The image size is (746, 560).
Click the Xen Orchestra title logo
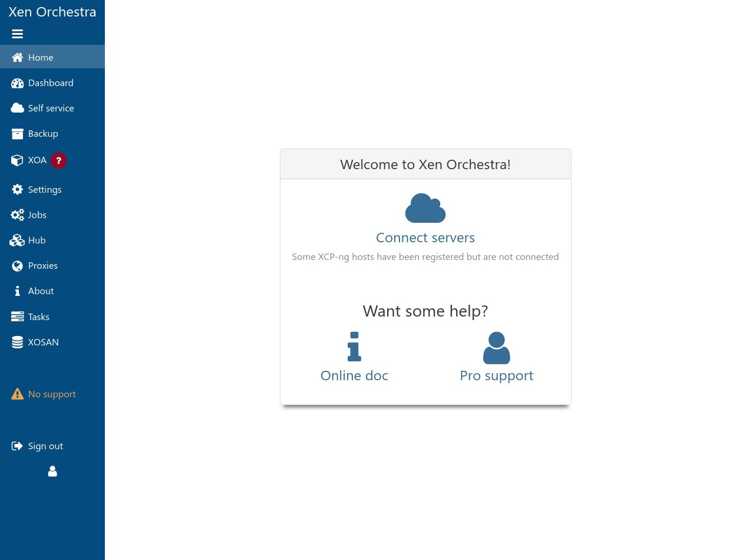pyautogui.click(x=52, y=12)
